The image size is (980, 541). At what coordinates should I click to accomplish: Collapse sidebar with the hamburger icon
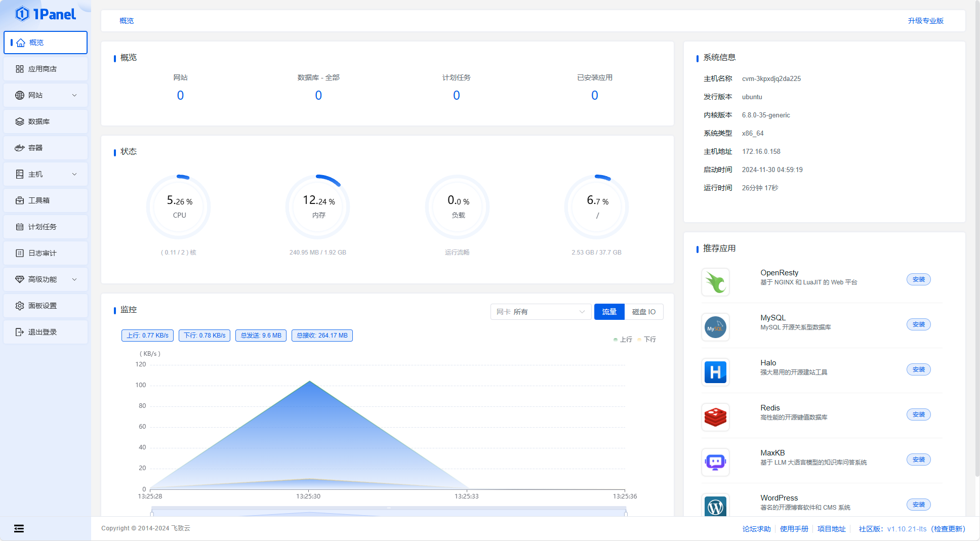[19, 529]
